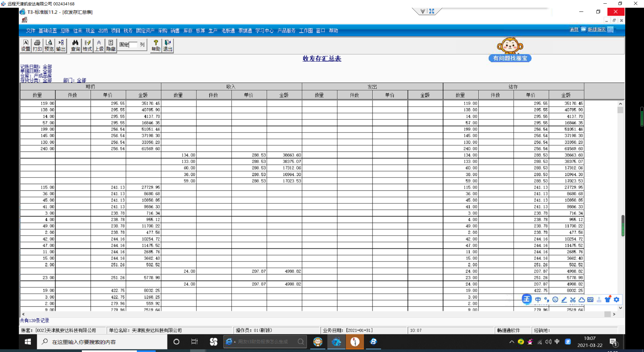Open the 文件 menu
This screenshot has height=352, width=644.
[31, 31]
